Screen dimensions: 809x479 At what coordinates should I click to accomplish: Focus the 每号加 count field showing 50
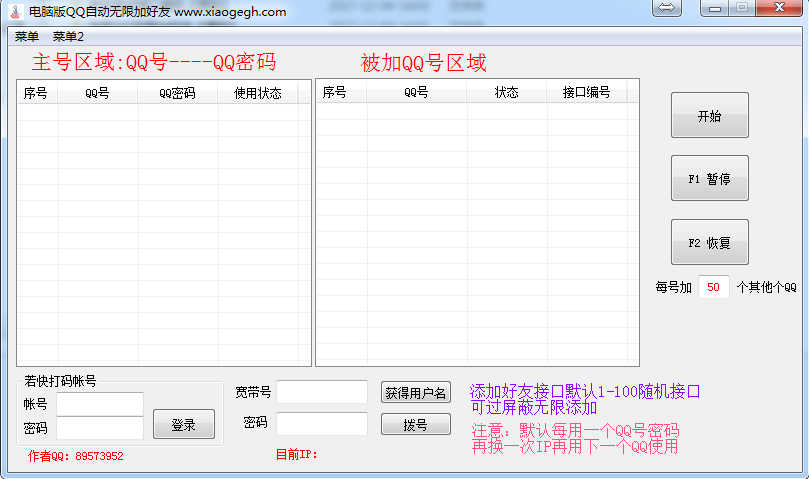tap(714, 287)
